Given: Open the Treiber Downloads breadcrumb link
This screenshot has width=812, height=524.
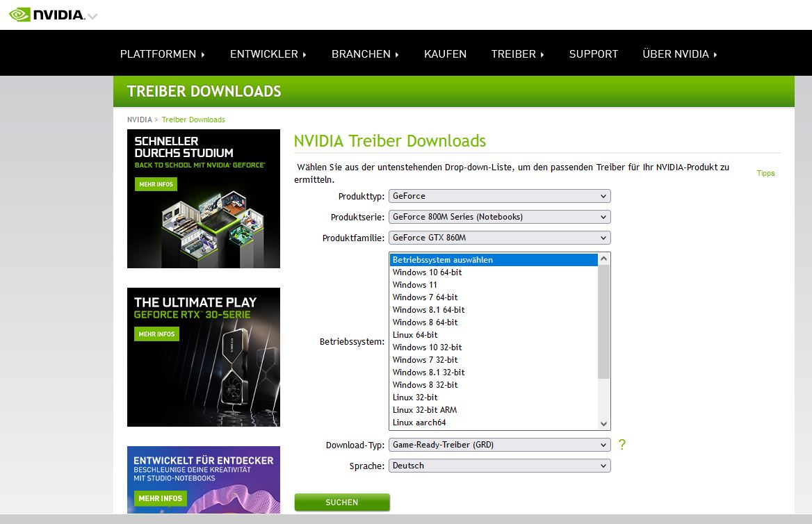Looking at the screenshot, I should click(193, 119).
